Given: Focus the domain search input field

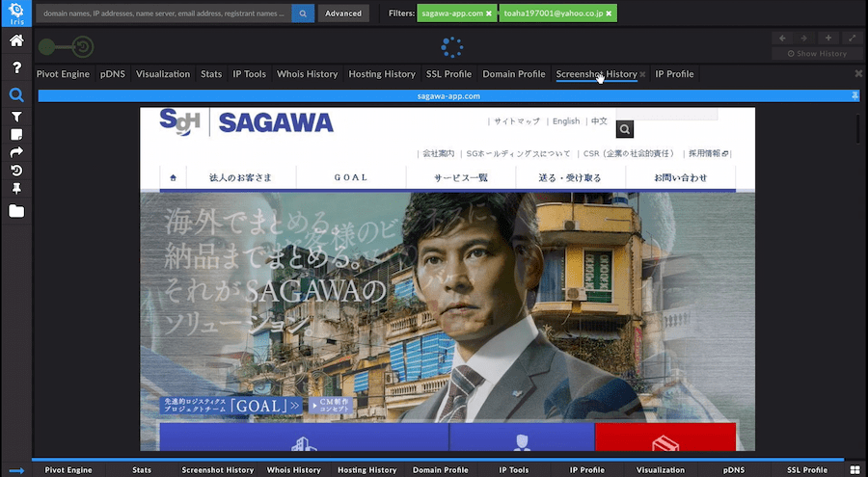Looking at the screenshot, I should coord(164,13).
